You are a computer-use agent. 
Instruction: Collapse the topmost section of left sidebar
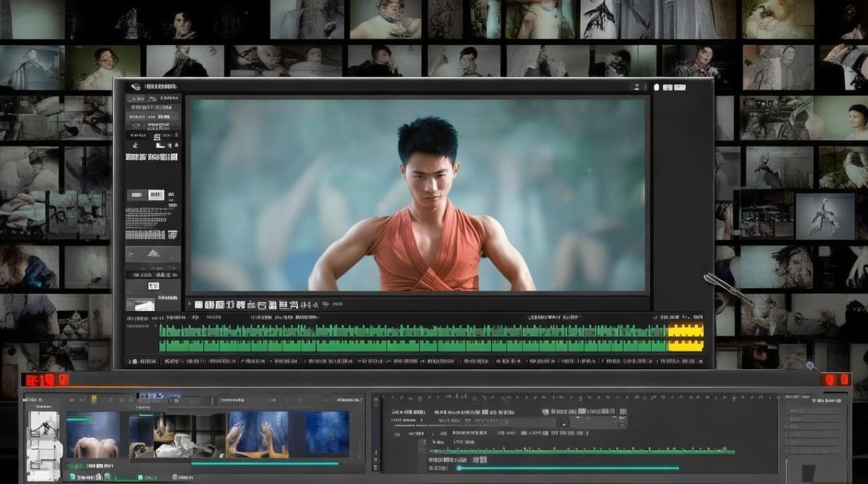point(152,99)
